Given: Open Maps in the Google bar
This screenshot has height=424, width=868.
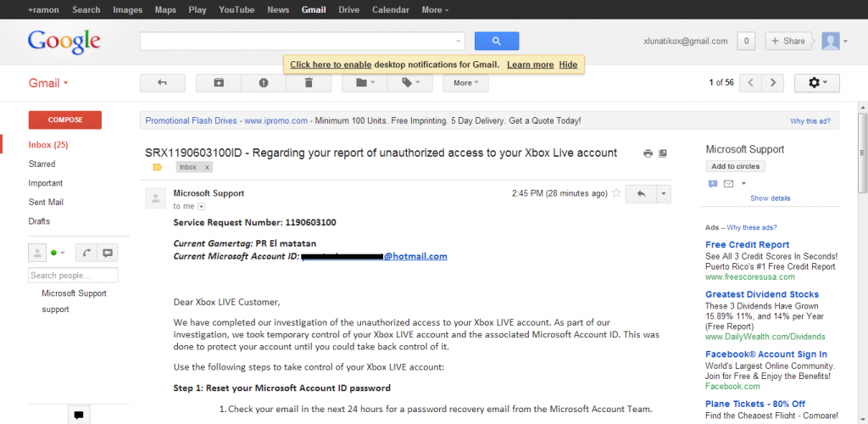Looking at the screenshot, I should (165, 10).
